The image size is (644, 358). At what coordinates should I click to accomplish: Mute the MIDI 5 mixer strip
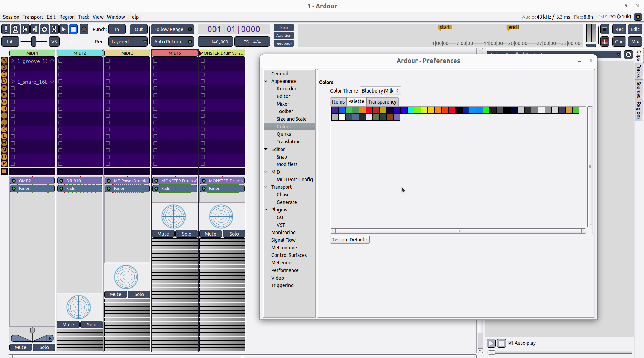pos(163,234)
